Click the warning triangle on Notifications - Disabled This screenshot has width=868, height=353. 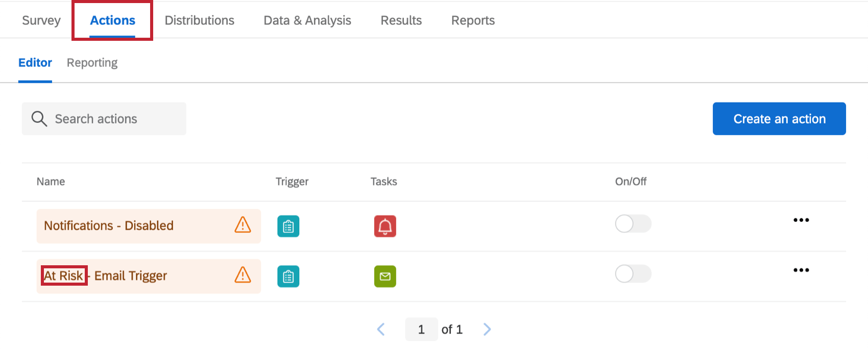coord(243,225)
